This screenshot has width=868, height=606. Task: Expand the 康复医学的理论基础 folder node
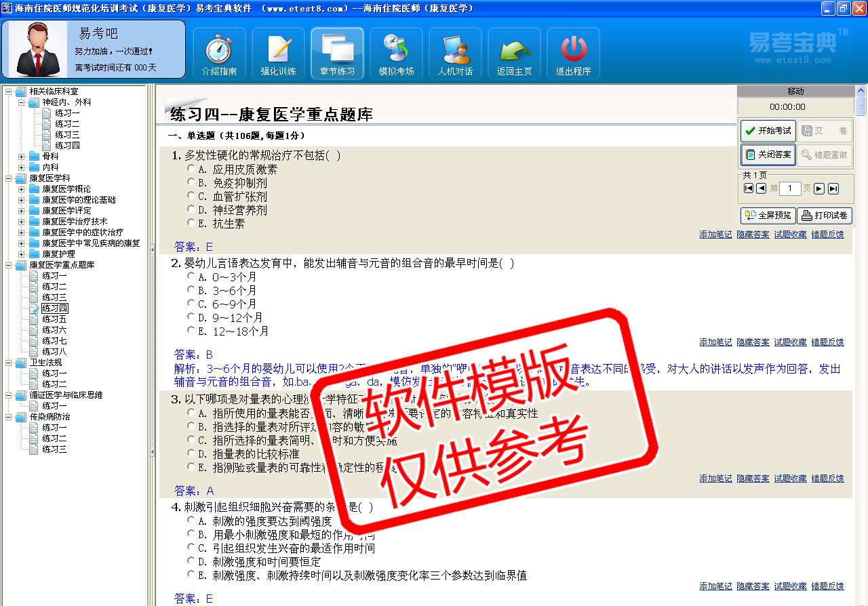click(x=22, y=200)
